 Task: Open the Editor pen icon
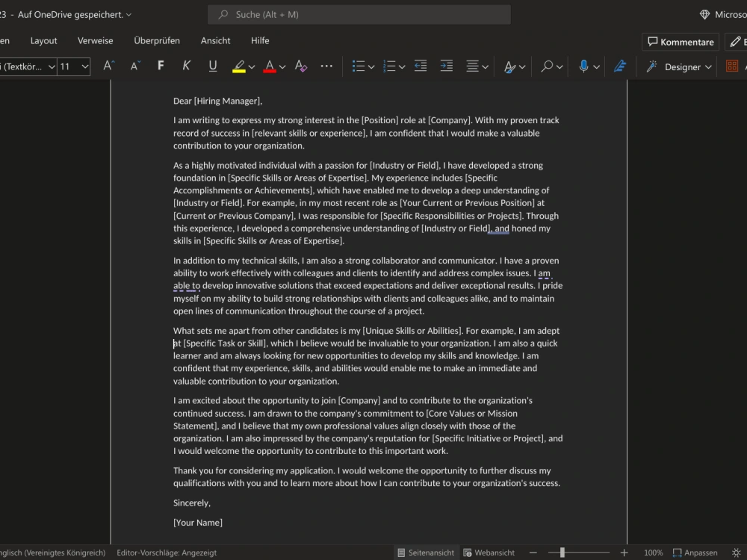pyautogui.click(x=619, y=66)
